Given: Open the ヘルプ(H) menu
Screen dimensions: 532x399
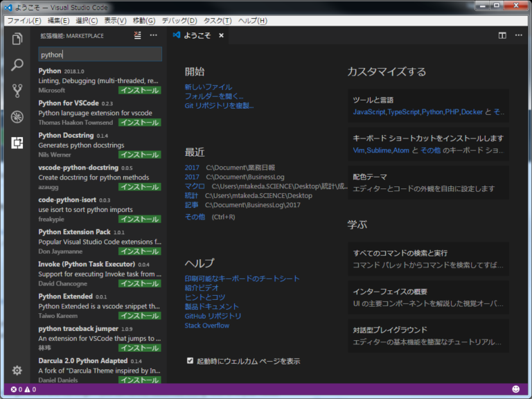Looking at the screenshot, I should point(252,21).
